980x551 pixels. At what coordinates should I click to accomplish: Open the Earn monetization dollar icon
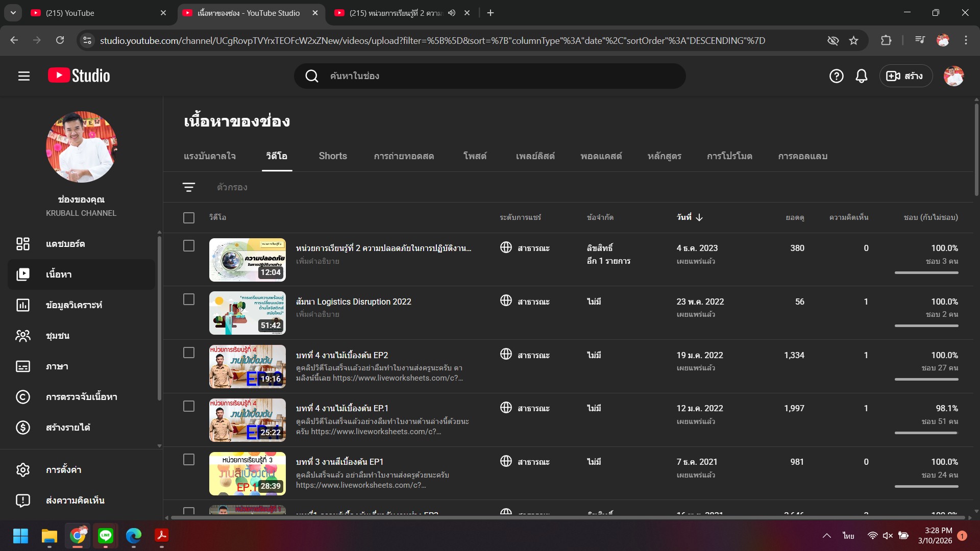tap(23, 428)
